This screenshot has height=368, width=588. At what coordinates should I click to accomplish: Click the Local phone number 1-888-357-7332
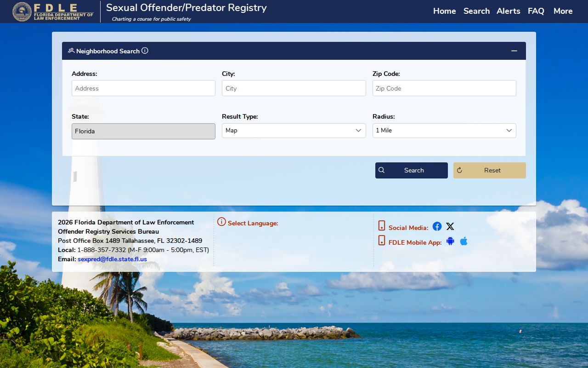click(x=102, y=250)
